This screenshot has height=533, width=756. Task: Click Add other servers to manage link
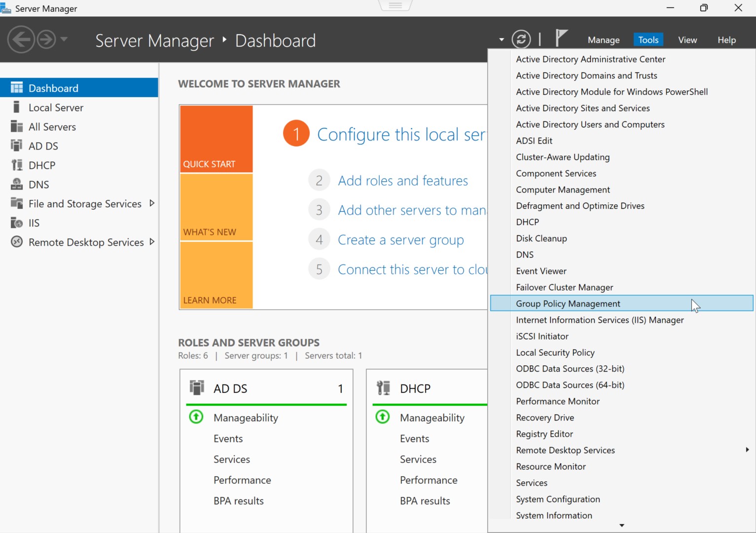tap(412, 210)
